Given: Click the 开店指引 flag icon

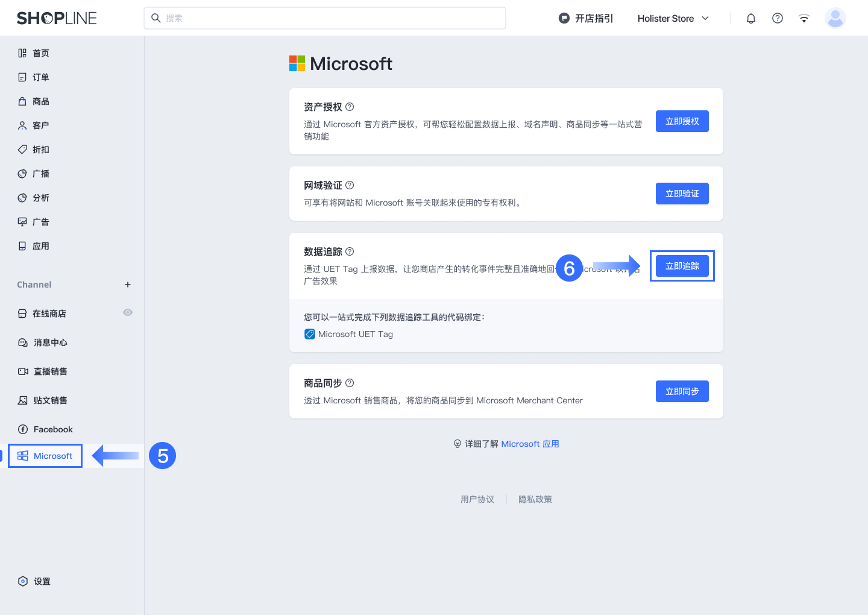Looking at the screenshot, I should pos(564,18).
